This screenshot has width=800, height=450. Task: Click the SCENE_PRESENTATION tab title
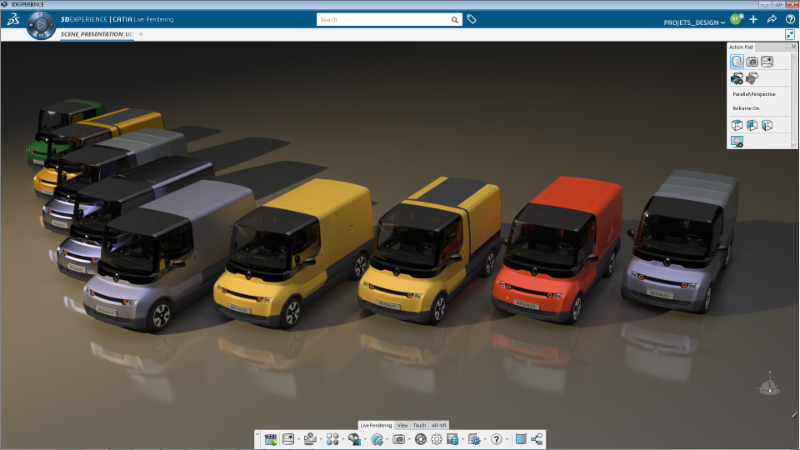(97, 34)
